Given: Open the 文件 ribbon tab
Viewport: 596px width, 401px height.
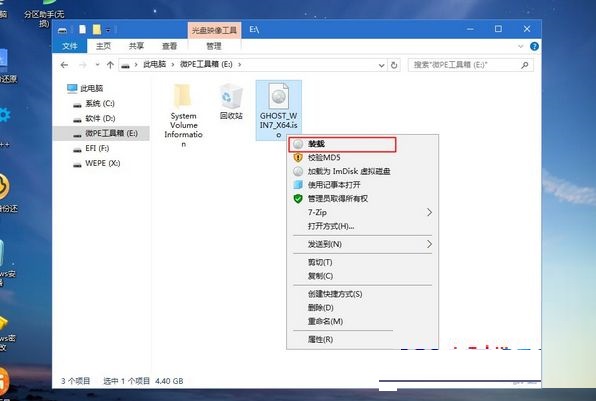Looking at the screenshot, I should pyautogui.click(x=70, y=46).
